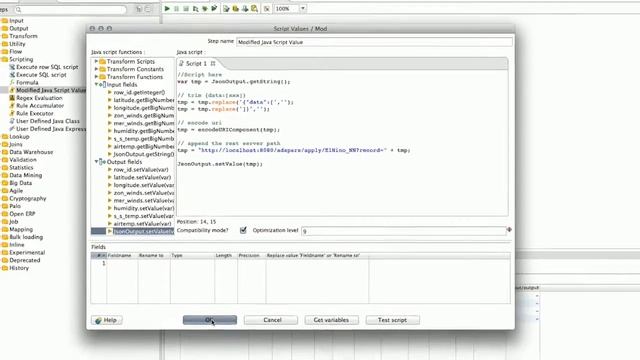640x360 pixels.
Task: Click the variable icon beside Optimization level
Action: pos(509,230)
